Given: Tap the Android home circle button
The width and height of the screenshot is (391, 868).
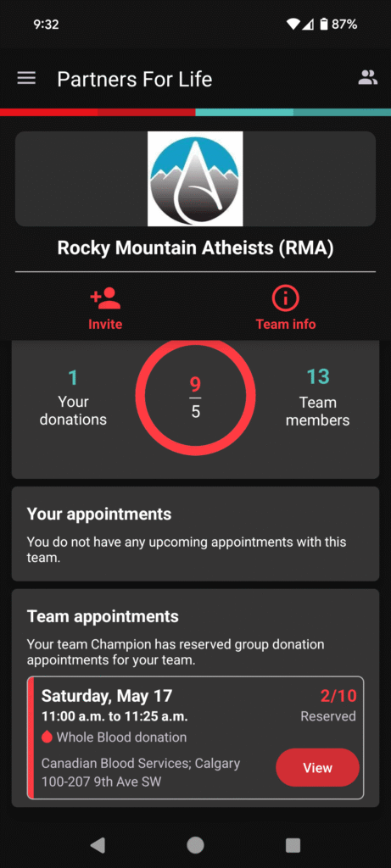Looking at the screenshot, I should click(195, 845).
